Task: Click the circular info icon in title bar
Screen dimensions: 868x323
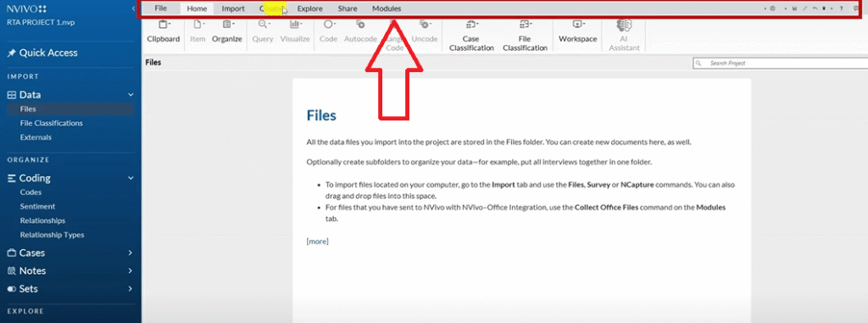Action: click(772, 8)
